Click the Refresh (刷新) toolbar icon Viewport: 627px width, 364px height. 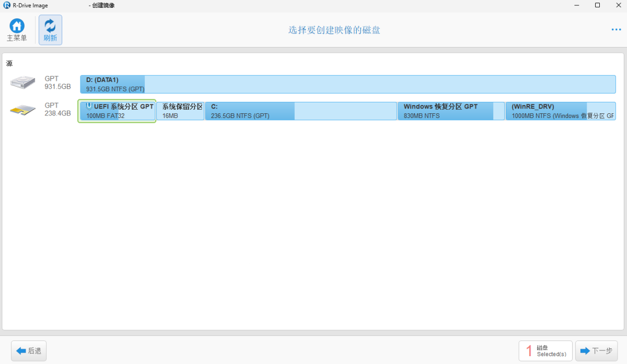coord(50,26)
